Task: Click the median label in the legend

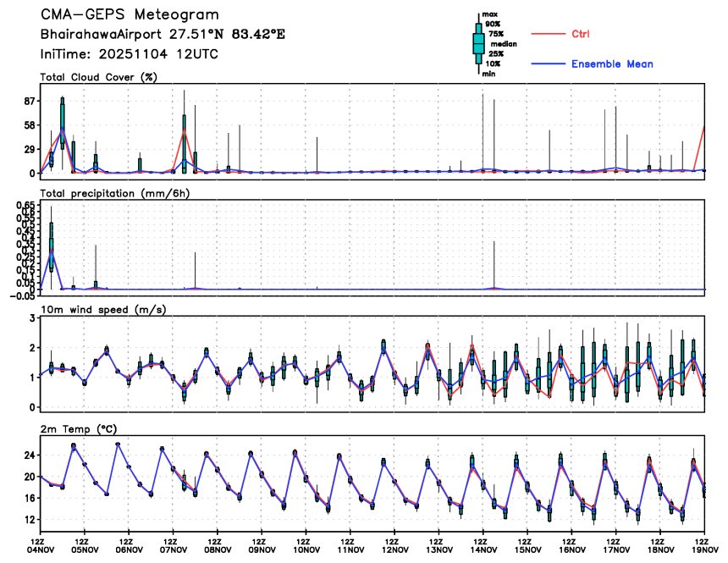Action: (x=504, y=44)
